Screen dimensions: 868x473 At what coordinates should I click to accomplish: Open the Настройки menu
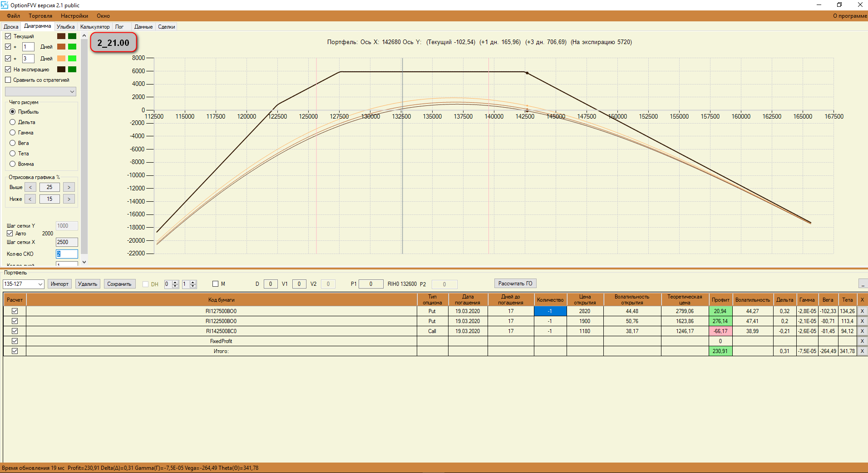point(74,16)
